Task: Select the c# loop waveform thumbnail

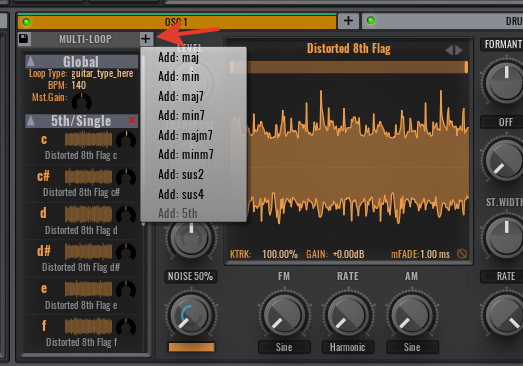Action: pos(88,176)
